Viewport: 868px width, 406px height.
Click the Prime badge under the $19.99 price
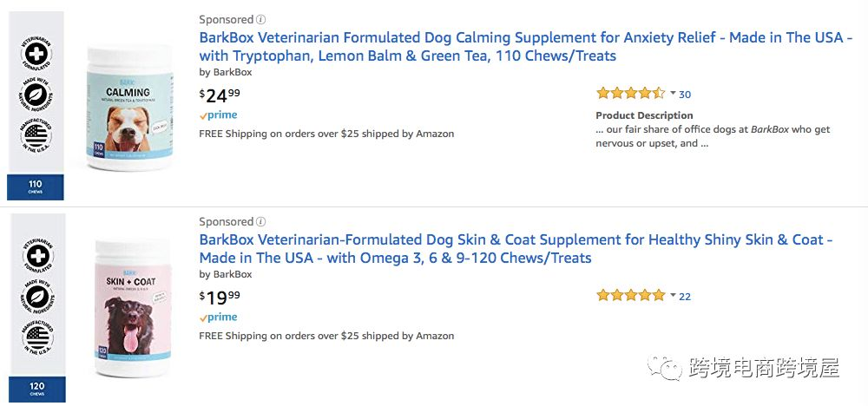218,317
